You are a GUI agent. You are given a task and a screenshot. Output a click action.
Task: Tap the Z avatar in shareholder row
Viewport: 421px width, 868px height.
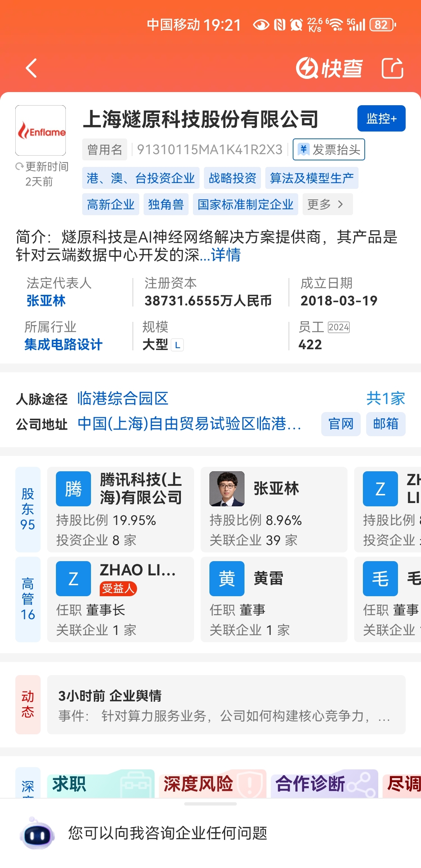pos(380,489)
